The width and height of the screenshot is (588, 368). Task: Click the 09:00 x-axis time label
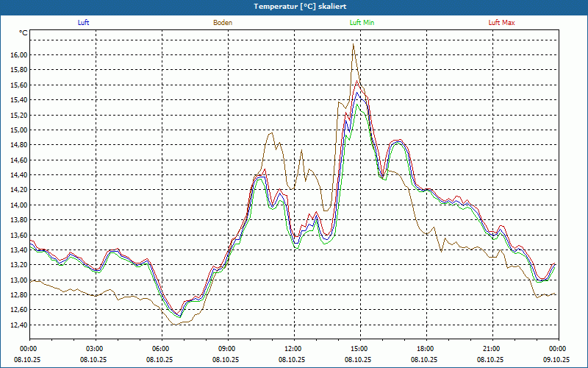tap(226, 349)
